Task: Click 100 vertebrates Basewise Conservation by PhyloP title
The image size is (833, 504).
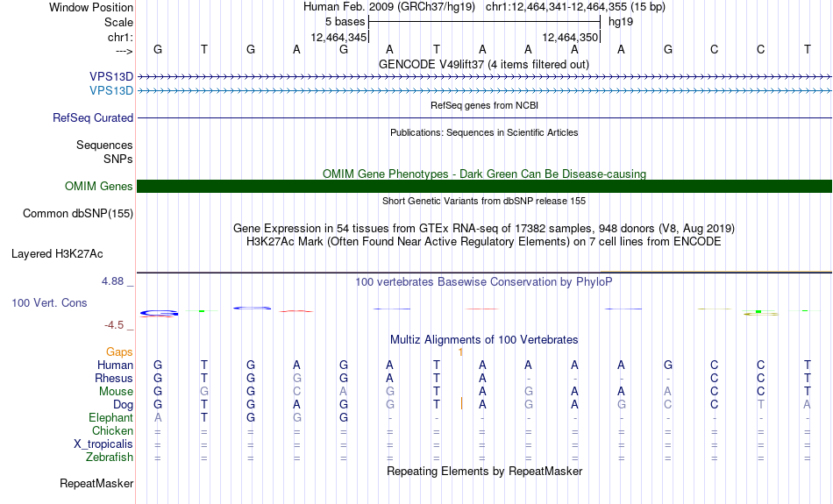Action: [484, 282]
